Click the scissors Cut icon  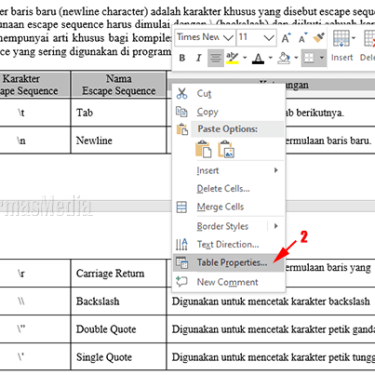182,94
